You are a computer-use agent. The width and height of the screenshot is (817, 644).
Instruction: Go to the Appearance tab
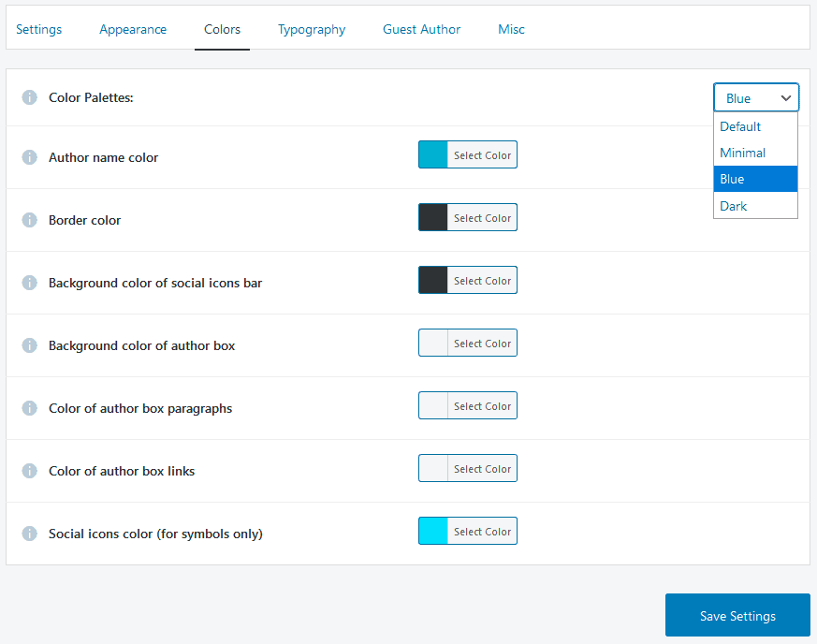pyautogui.click(x=133, y=30)
